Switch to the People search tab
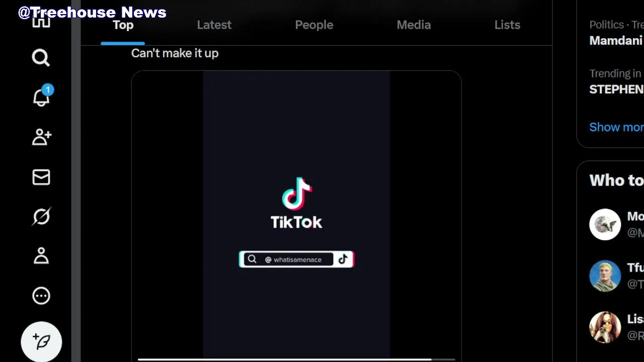This screenshot has width=644, height=362. pos(314,25)
